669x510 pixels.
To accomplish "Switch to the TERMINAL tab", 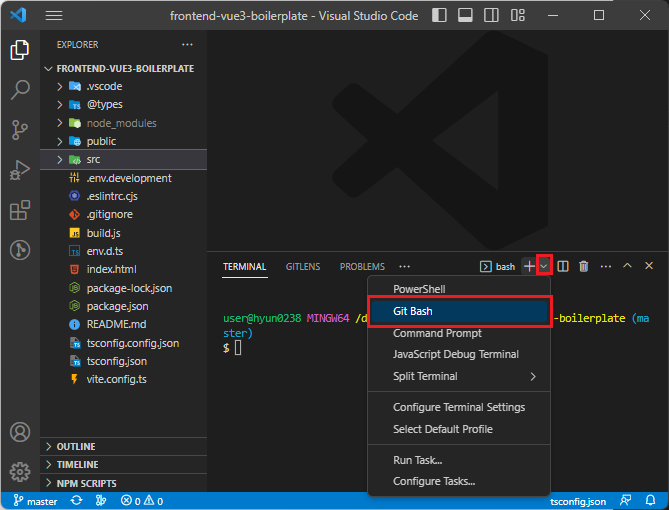I will click(244, 267).
